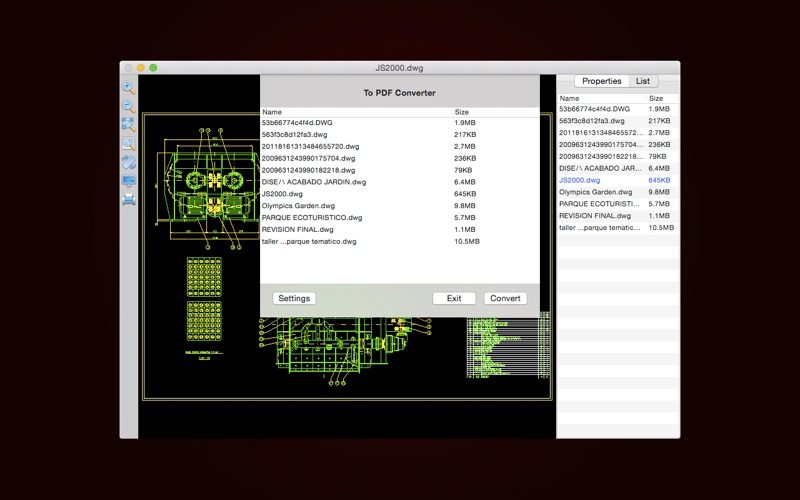The image size is (800, 500).
Task: Open REVISION FINAL.dwg in side panel
Action: (x=618, y=216)
